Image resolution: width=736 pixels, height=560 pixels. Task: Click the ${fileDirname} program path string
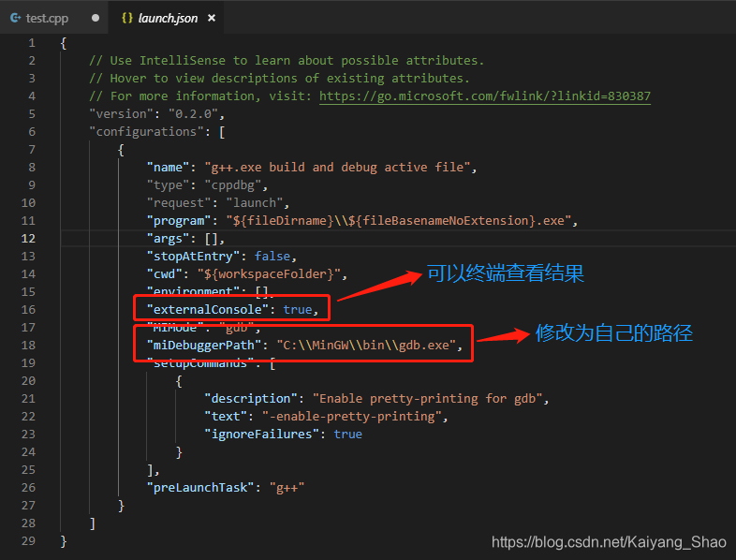[399, 221]
